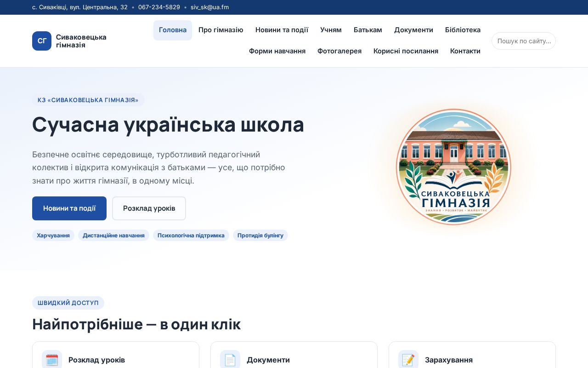588x368 pixels.
Task: Click the blue Новини та події button
Action: tap(69, 208)
